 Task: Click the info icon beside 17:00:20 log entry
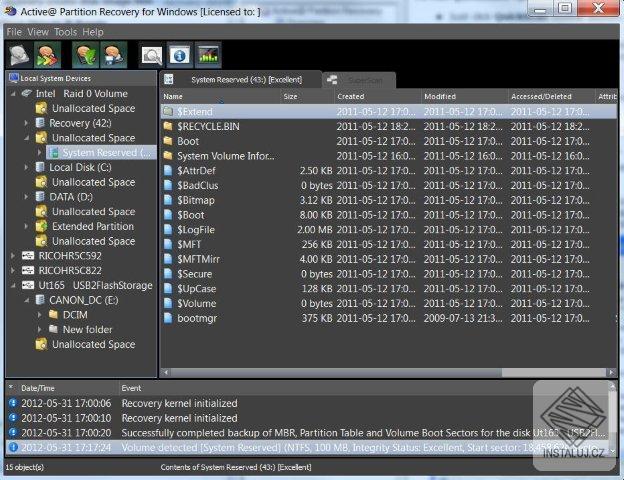pyautogui.click(x=13, y=432)
